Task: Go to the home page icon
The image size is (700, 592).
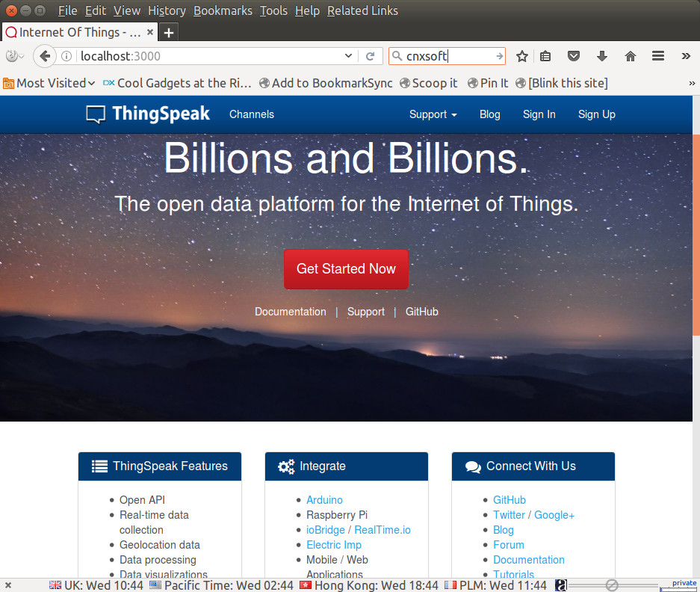Action: click(x=630, y=56)
